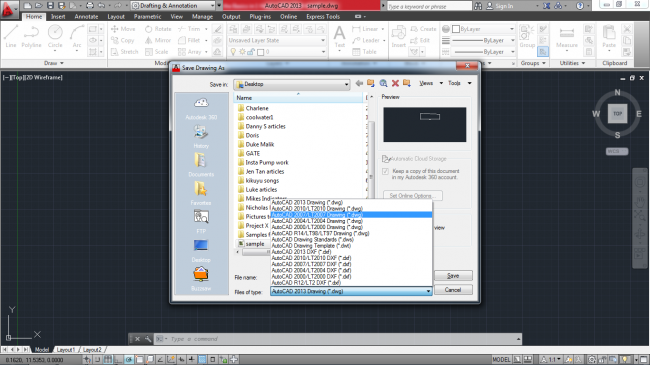Click the Move tool in the Modify panel

click(123, 29)
